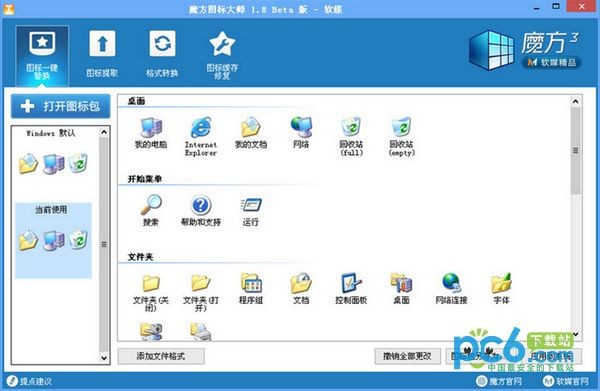Click the 添加文件格式 button
The image size is (600, 391).
tap(161, 356)
